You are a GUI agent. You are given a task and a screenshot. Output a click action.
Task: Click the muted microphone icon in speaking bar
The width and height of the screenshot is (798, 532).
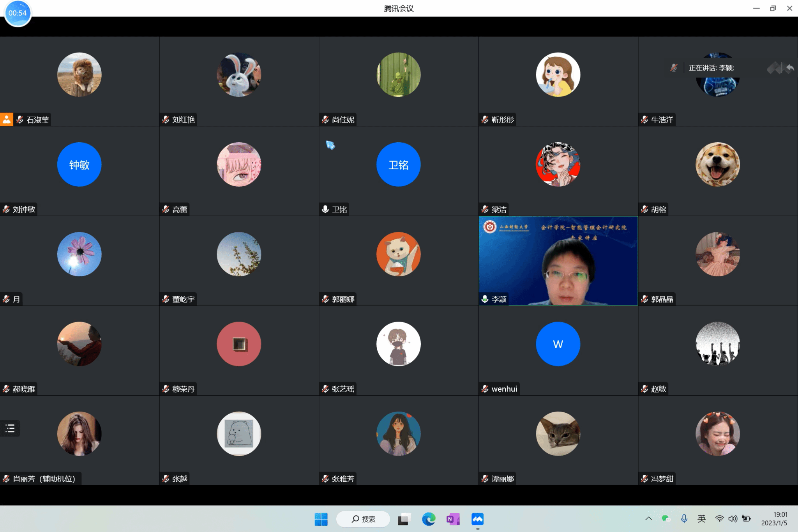click(x=674, y=68)
